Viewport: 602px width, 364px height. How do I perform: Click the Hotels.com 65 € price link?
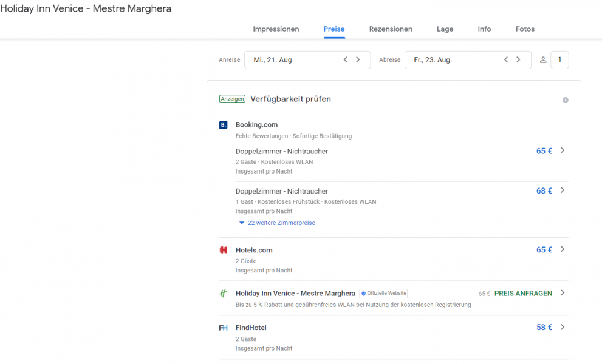click(x=544, y=250)
